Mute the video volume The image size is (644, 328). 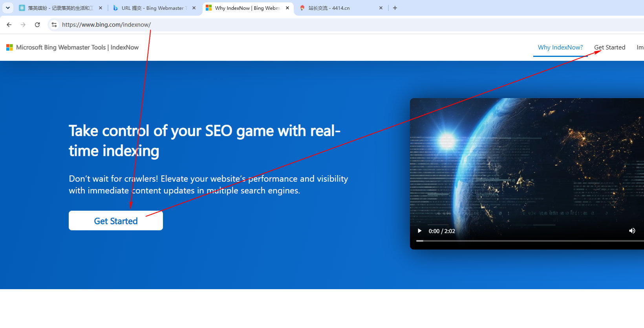tap(632, 231)
